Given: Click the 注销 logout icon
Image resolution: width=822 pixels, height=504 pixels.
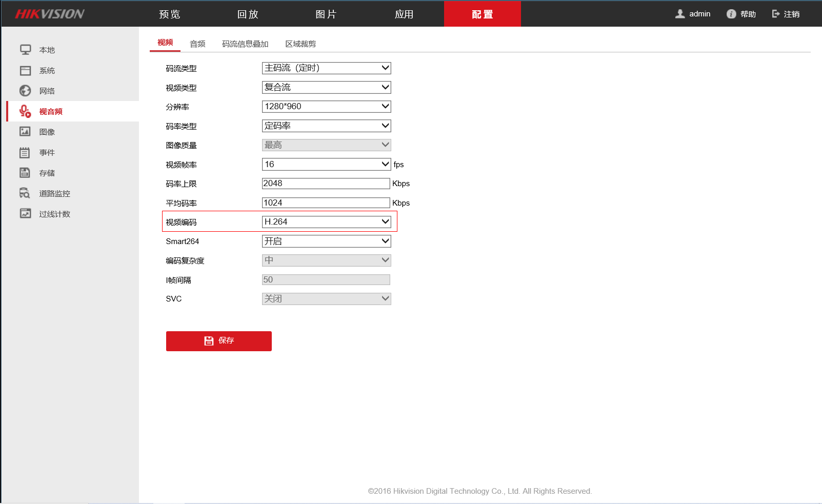Looking at the screenshot, I should (776, 14).
